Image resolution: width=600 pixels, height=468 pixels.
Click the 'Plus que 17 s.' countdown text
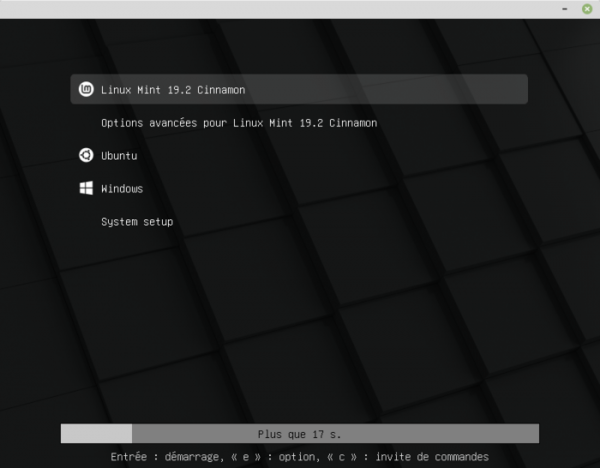tap(299, 434)
